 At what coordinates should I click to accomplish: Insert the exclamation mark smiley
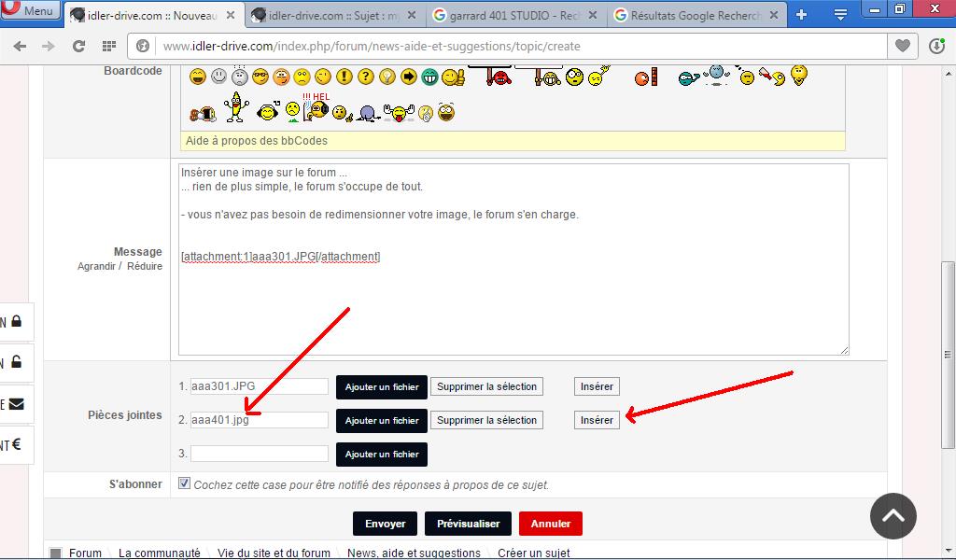344,77
